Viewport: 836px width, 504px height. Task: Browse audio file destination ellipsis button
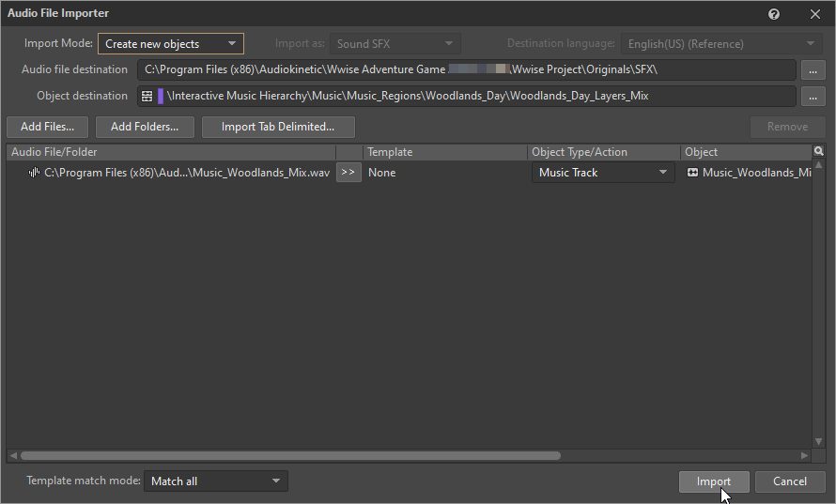(812, 70)
